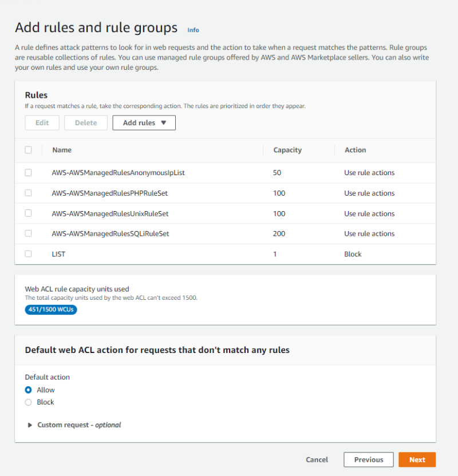Image resolution: width=458 pixels, height=476 pixels.
Task: Select the header checkbox for all rules
Action: coord(29,150)
